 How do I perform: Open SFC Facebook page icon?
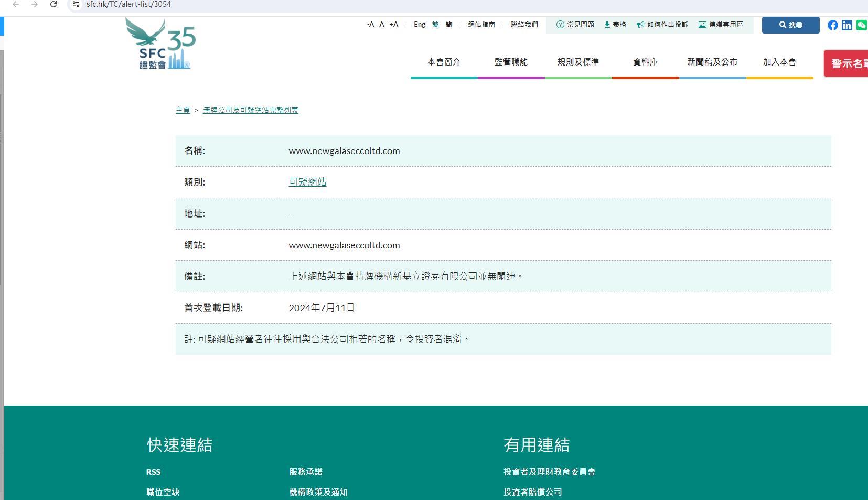click(x=833, y=25)
